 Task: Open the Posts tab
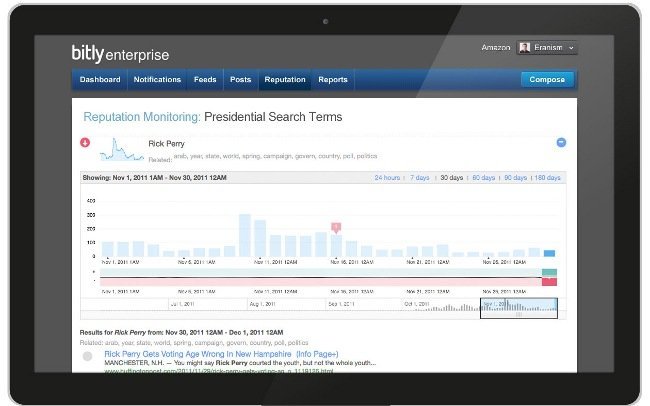[240, 80]
